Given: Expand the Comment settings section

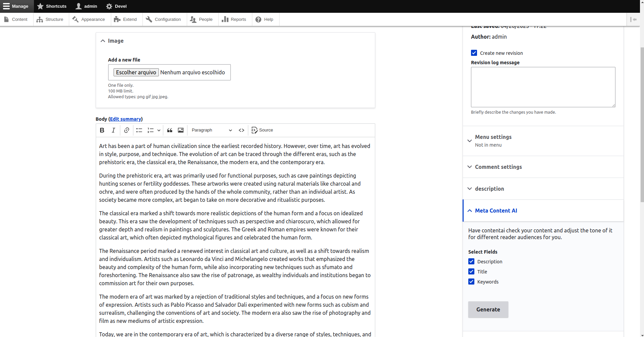Looking at the screenshot, I should (498, 167).
